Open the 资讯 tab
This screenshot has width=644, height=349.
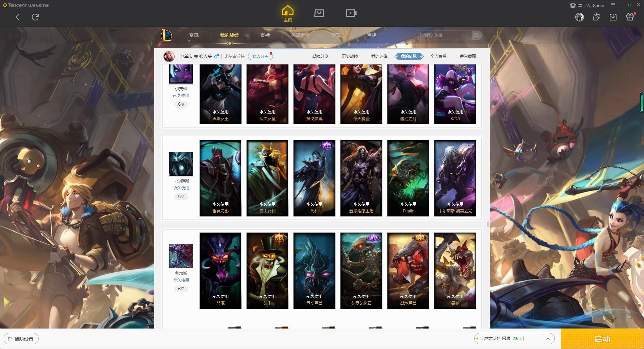194,35
